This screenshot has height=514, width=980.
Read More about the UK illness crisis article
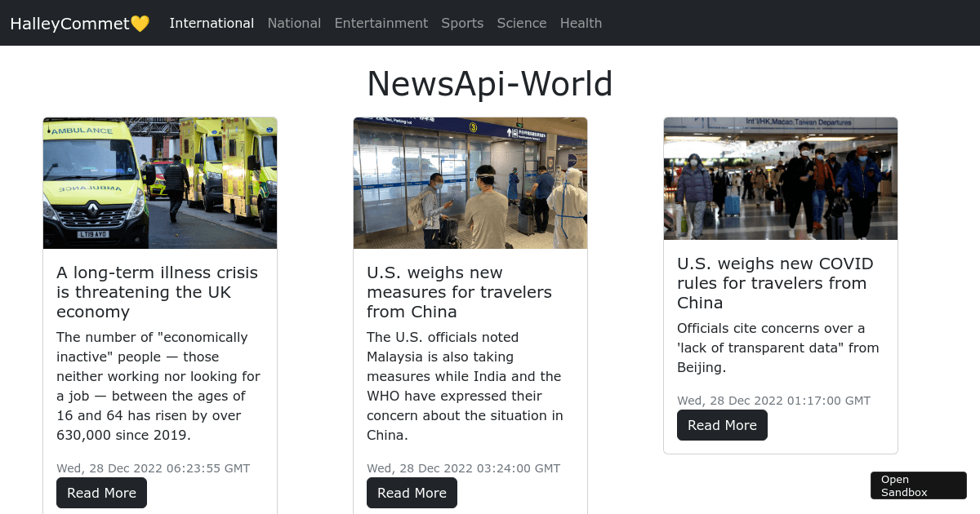coord(101,493)
